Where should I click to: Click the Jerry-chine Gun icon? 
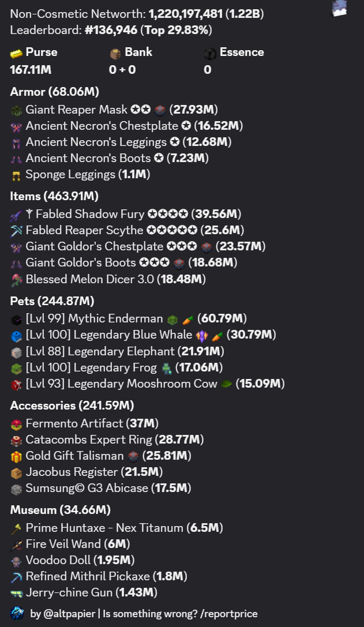coord(16,593)
